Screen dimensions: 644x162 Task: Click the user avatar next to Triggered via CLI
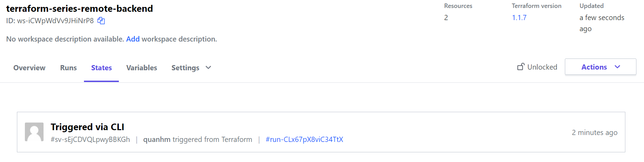coord(34,132)
